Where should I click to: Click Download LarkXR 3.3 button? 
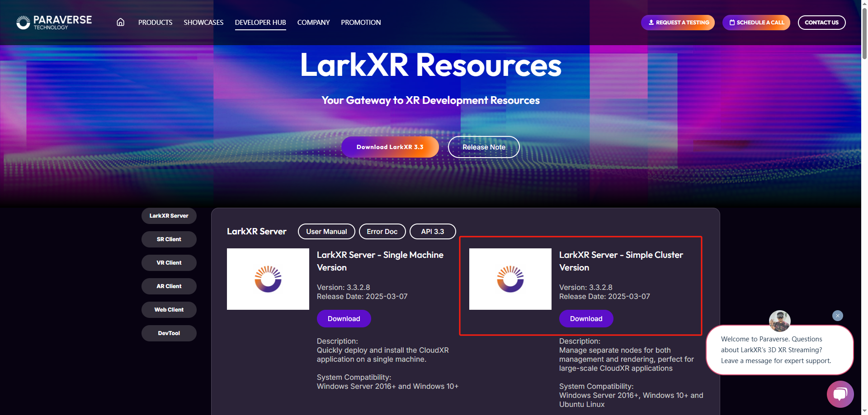point(390,147)
